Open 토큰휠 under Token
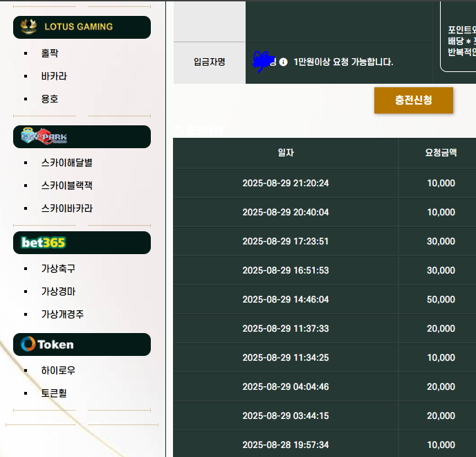 tap(54, 393)
